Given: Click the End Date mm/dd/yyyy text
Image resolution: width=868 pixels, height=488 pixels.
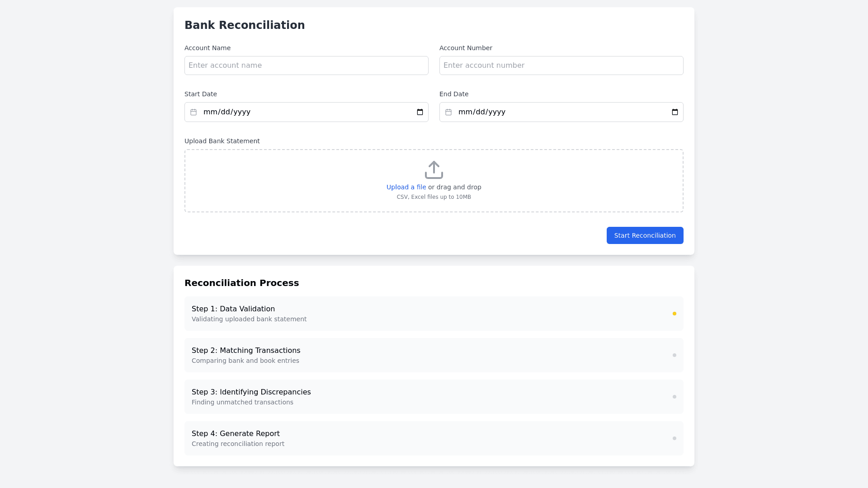Looking at the screenshot, I should click(x=482, y=112).
